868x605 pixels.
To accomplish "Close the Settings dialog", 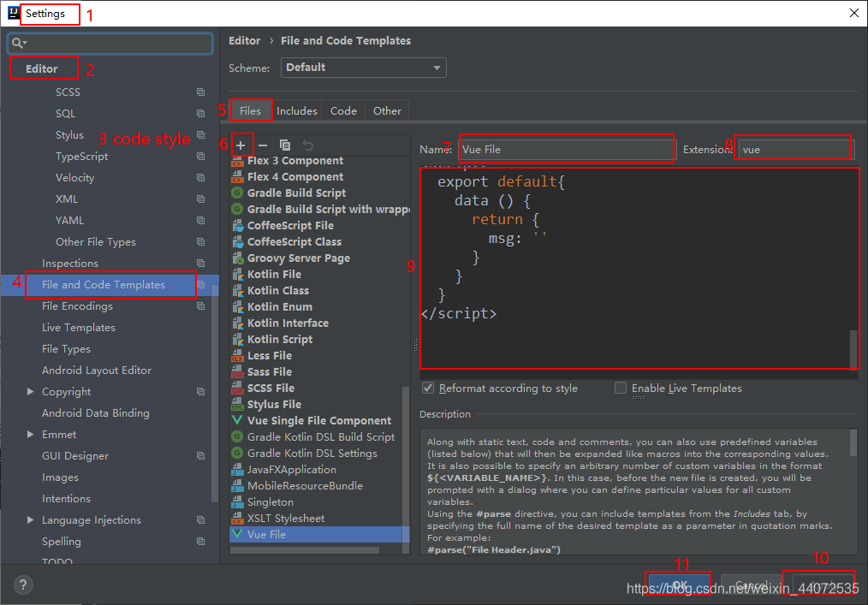I will pyautogui.click(x=854, y=13).
